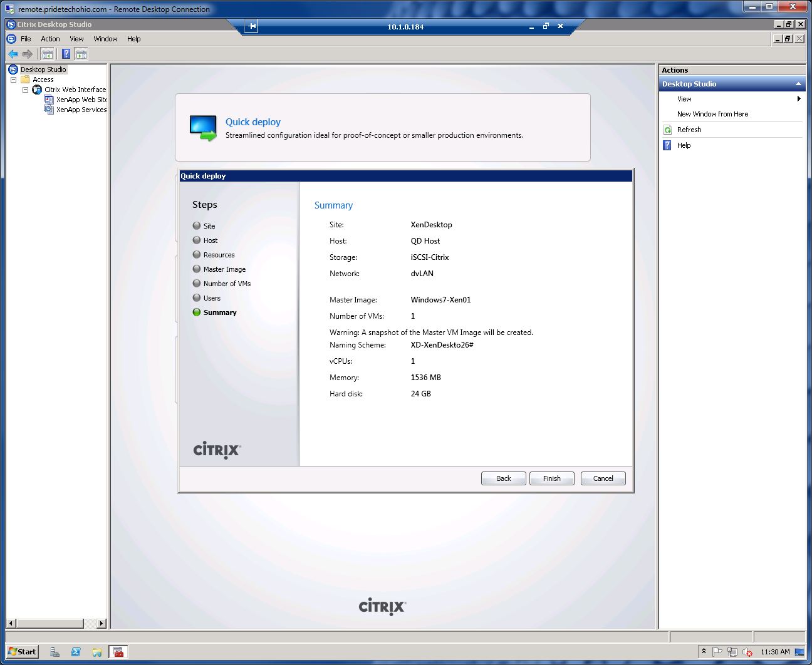Open the Action menu
Viewport: 812px width, 665px height.
point(51,39)
